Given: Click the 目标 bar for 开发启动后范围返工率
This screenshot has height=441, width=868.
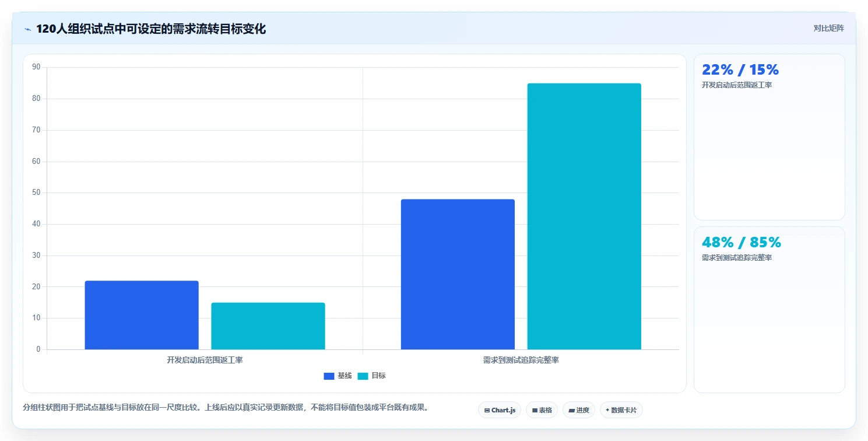Looking at the screenshot, I should (268, 326).
